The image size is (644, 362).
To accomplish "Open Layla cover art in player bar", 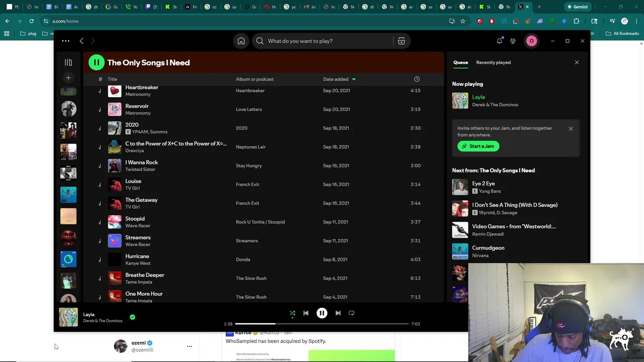I will [68, 317].
